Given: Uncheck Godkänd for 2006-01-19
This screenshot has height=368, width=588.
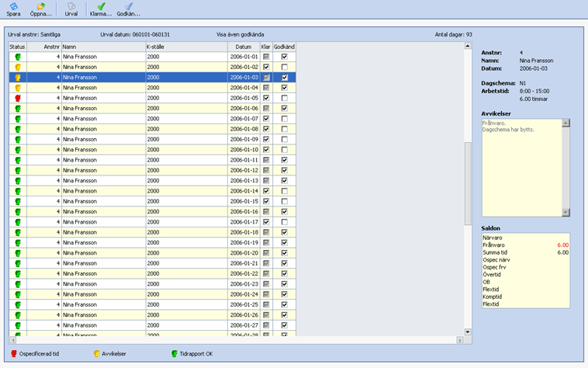Looking at the screenshot, I should click(x=284, y=243).
